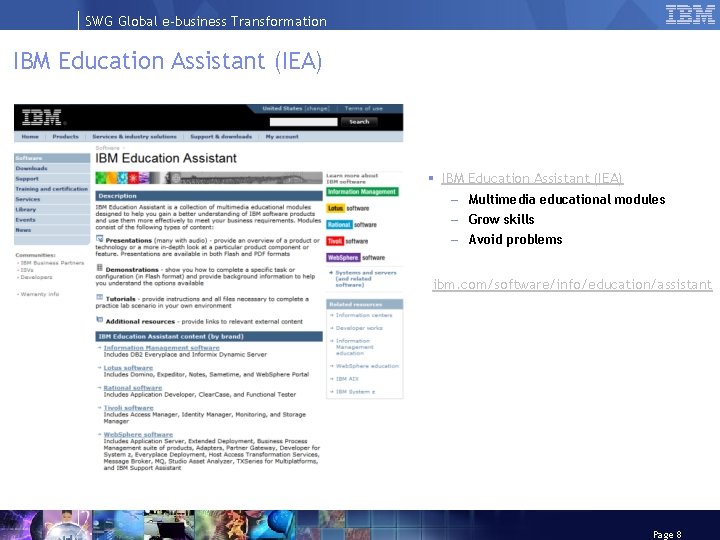The width and height of the screenshot is (720, 540).
Task: Select Library in the left sidebar
Action: 52,209
